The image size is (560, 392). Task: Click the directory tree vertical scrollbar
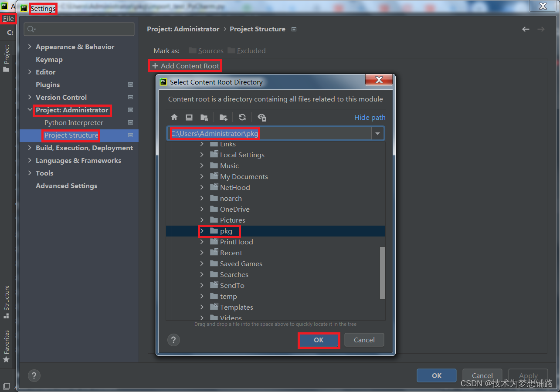382,273
